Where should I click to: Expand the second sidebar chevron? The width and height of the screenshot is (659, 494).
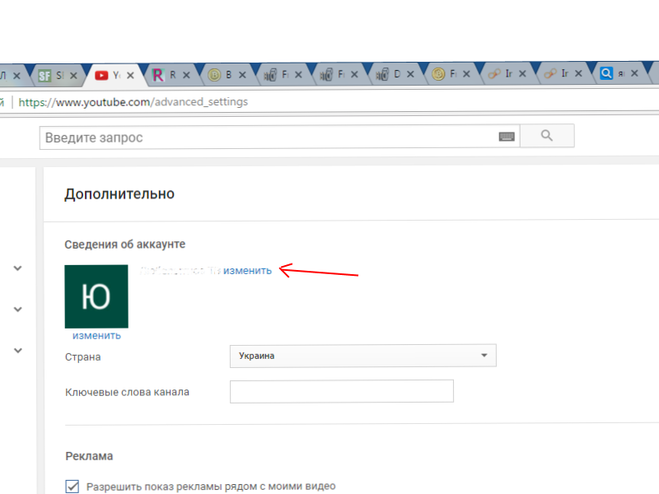pyautogui.click(x=18, y=309)
